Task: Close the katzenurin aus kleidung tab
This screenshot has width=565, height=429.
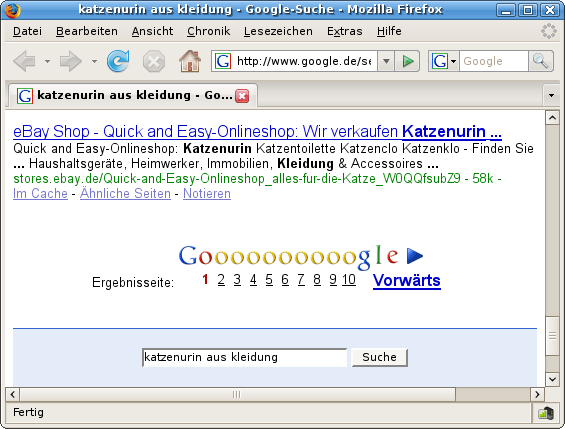Action: click(242, 96)
